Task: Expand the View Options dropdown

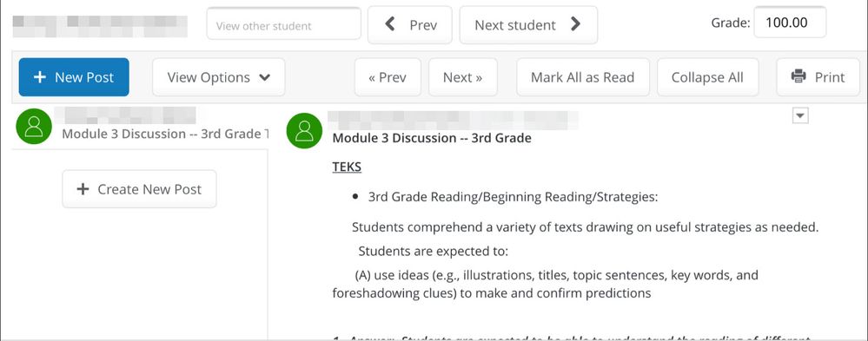Action: pos(219,77)
